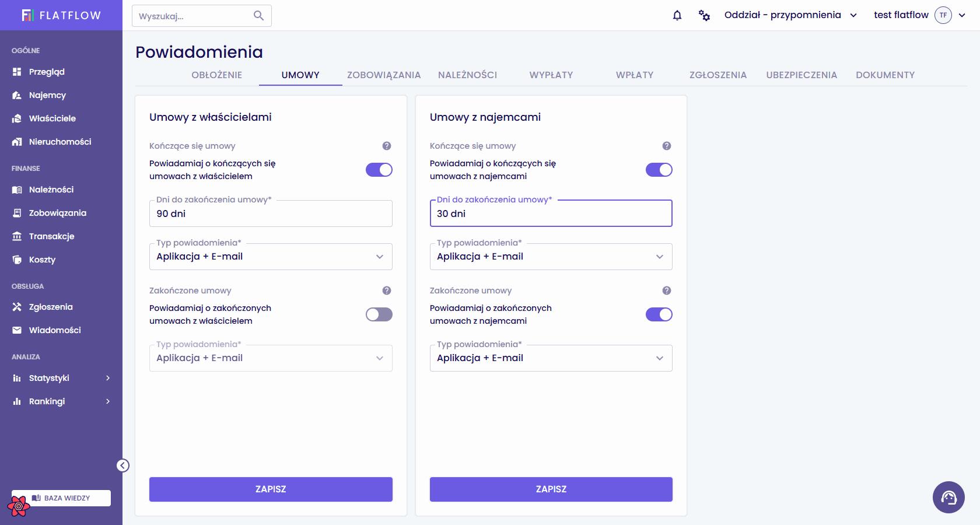The height and width of the screenshot is (525, 980).
Task: Show help for owners' Kończące się umowy
Action: [x=387, y=146]
